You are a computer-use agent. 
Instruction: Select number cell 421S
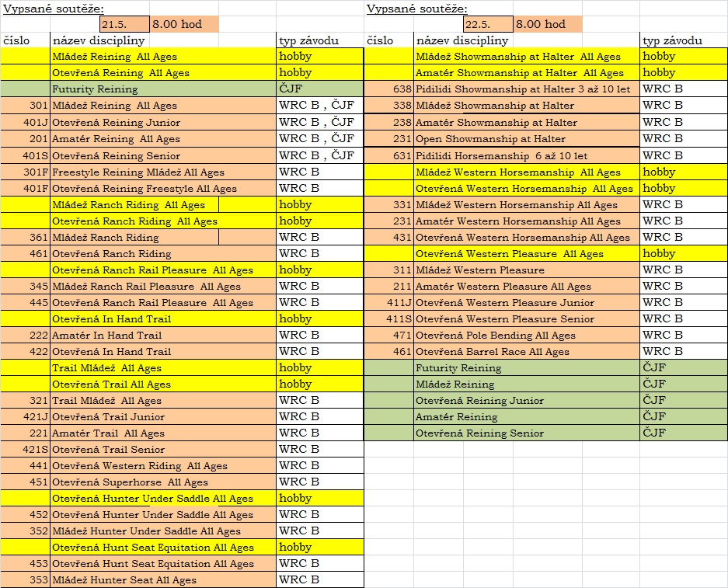coord(26,449)
